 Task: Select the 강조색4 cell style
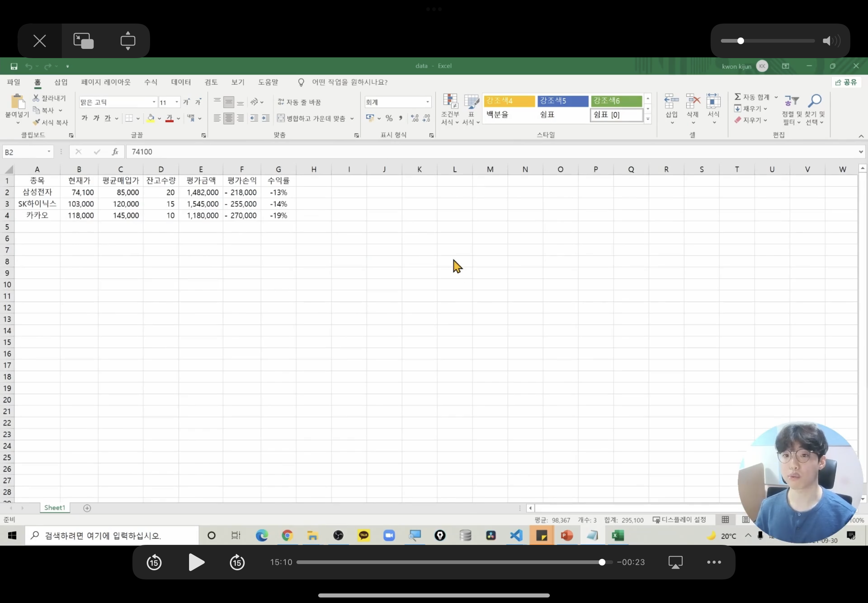[509, 101]
